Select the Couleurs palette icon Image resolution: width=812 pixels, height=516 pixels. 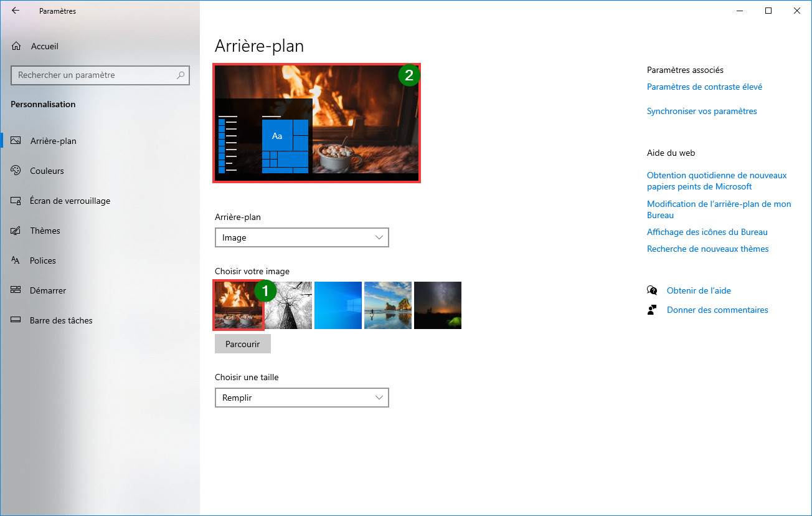point(16,171)
